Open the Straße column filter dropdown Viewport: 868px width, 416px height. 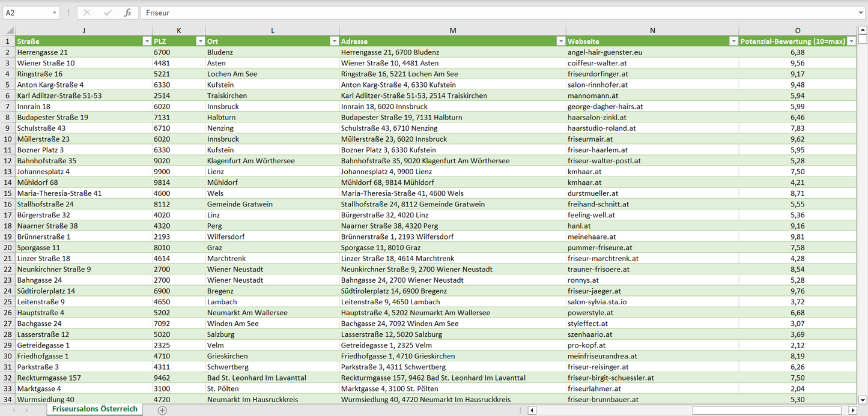(x=147, y=41)
